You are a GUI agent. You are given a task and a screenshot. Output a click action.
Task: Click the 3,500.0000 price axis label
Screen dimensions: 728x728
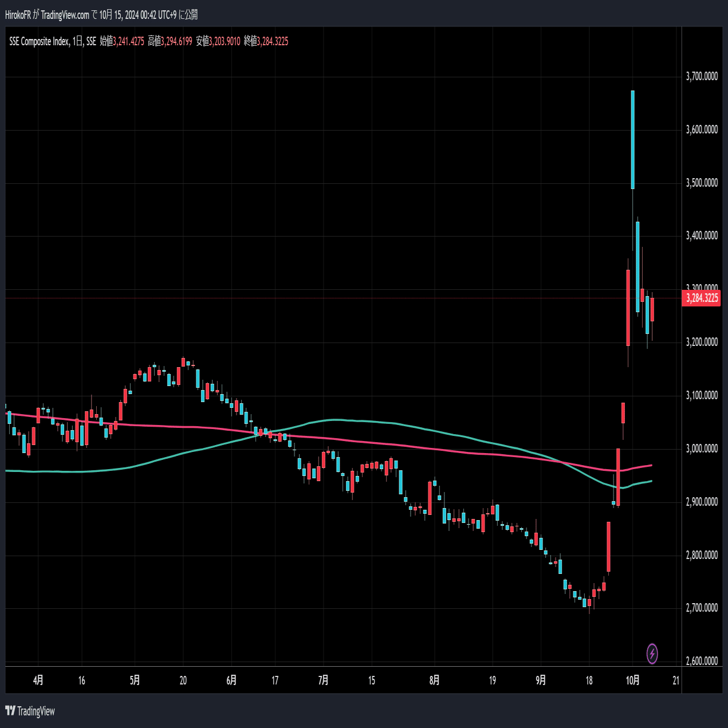(702, 183)
